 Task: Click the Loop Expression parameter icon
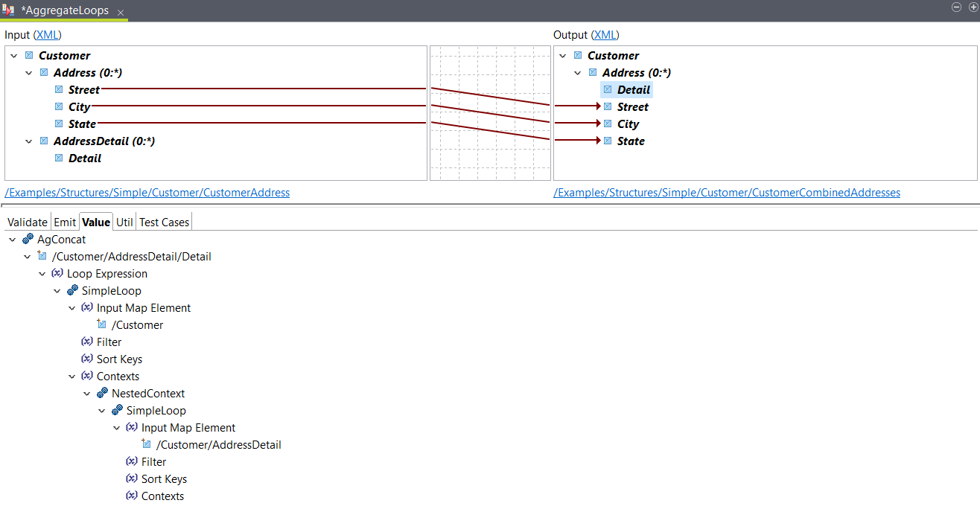click(57, 274)
